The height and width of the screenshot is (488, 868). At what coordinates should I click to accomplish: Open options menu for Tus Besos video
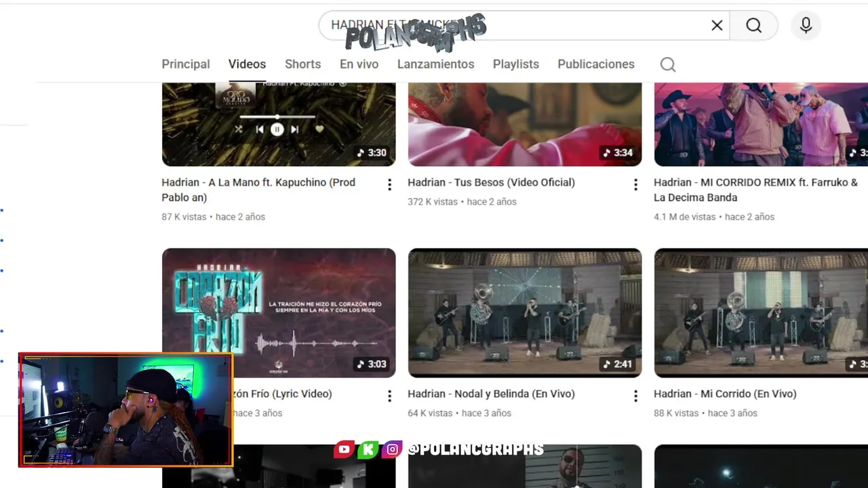point(635,184)
